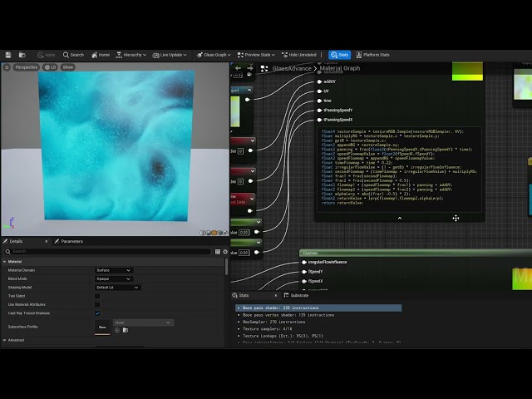532x399 pixels.
Task: Open the Clean Graph dropdown
Action: point(214,55)
